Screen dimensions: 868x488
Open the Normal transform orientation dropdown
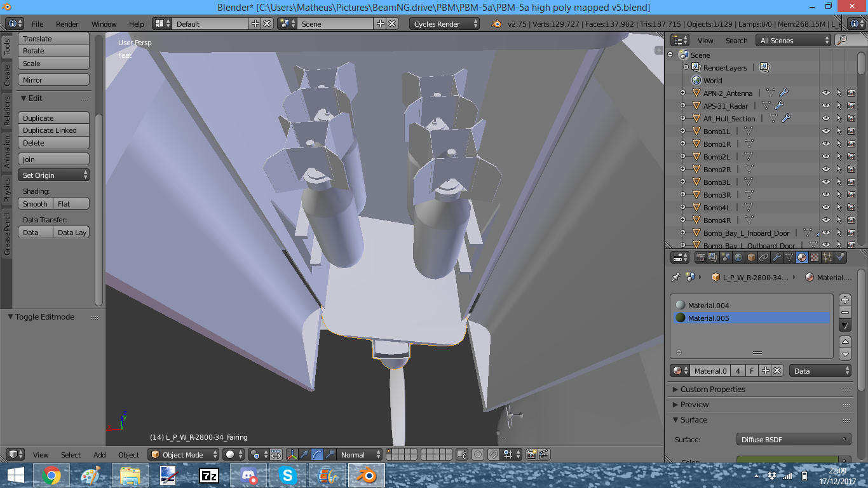coord(360,454)
